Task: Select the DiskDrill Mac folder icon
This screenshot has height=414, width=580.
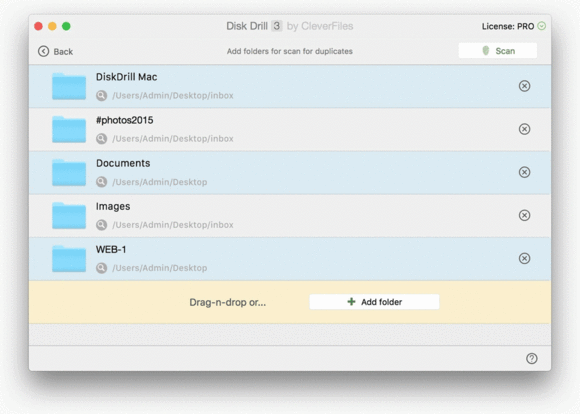Action: tap(69, 86)
